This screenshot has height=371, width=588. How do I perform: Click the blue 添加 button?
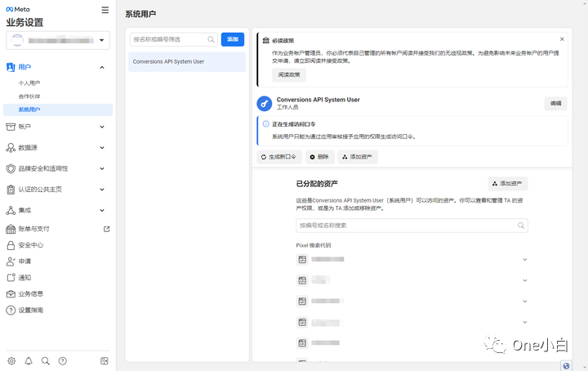[x=233, y=39]
